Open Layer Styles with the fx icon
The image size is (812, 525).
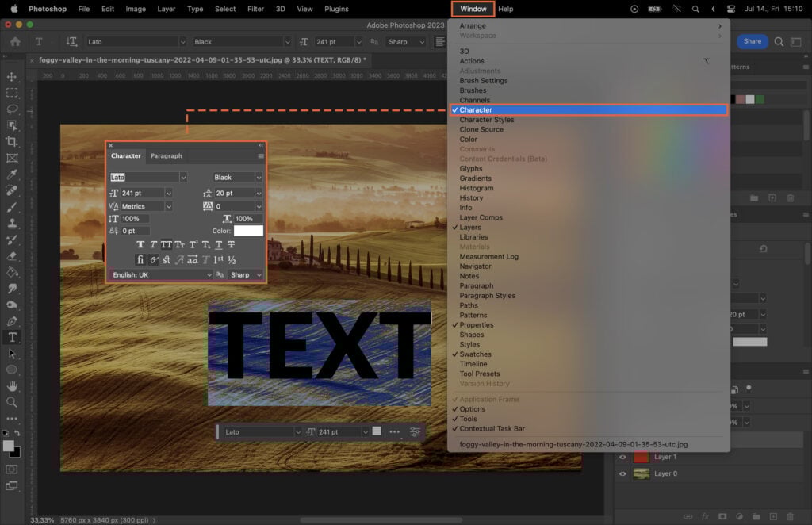click(x=705, y=516)
